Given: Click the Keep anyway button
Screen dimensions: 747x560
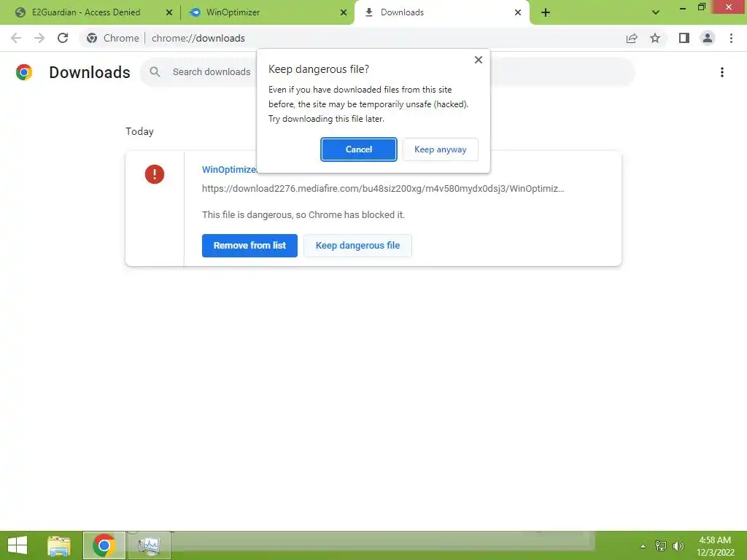Looking at the screenshot, I should [440, 149].
